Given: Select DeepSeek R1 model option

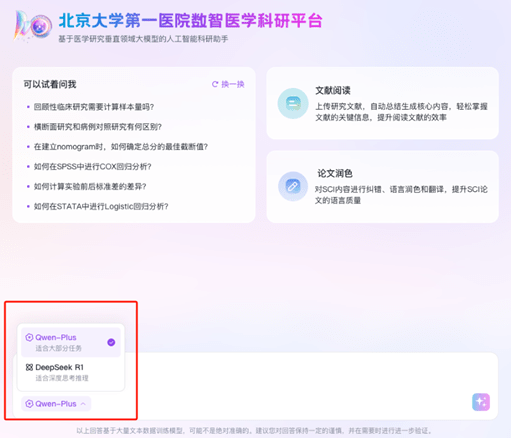Looking at the screenshot, I should [71, 372].
